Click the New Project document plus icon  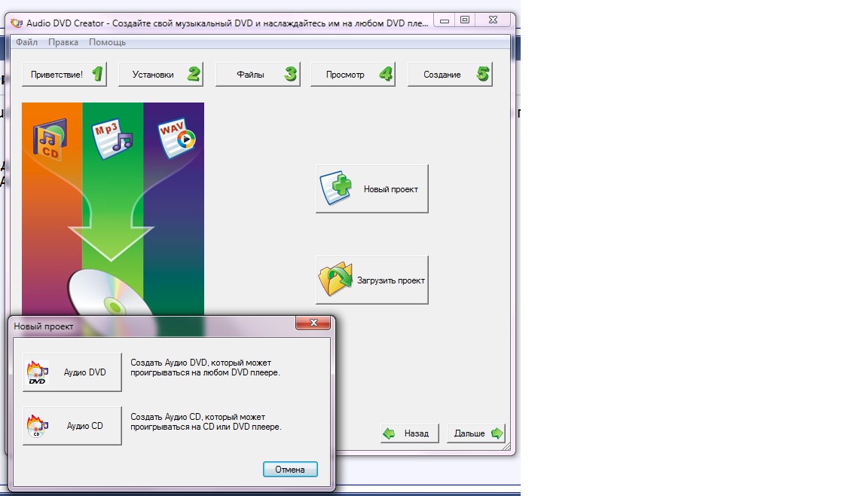tap(336, 189)
